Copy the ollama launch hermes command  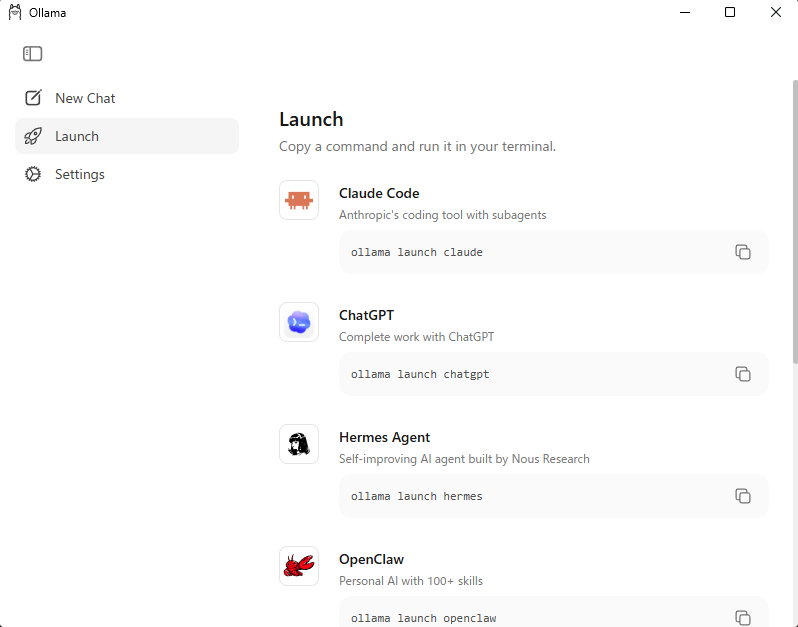pyautogui.click(x=743, y=496)
